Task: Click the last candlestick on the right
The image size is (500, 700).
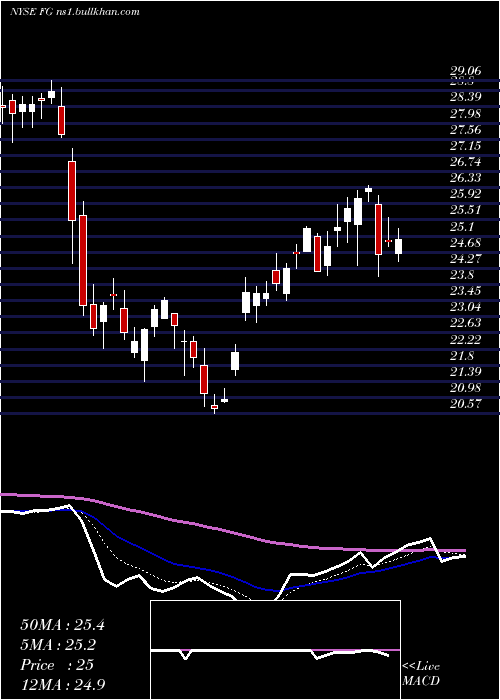Action: coord(398,246)
